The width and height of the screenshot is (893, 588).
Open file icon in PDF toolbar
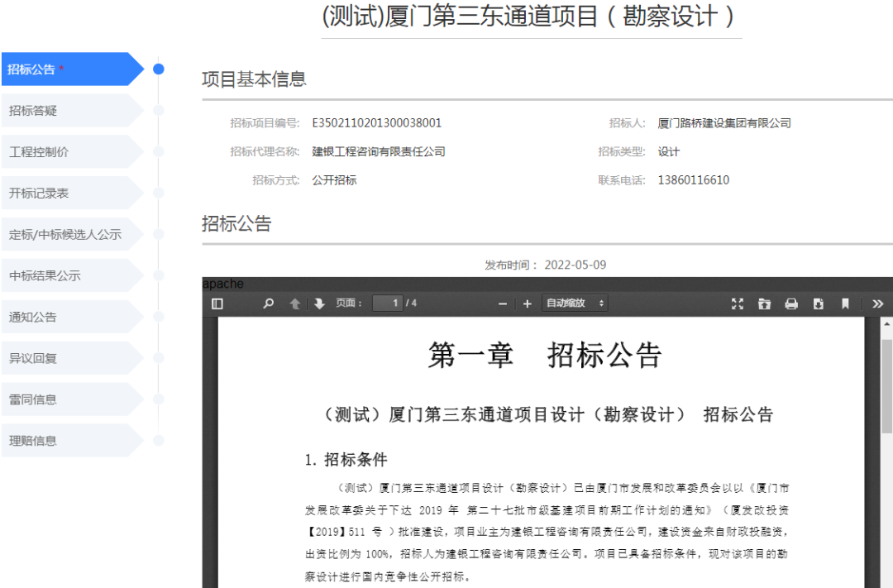[x=764, y=304]
